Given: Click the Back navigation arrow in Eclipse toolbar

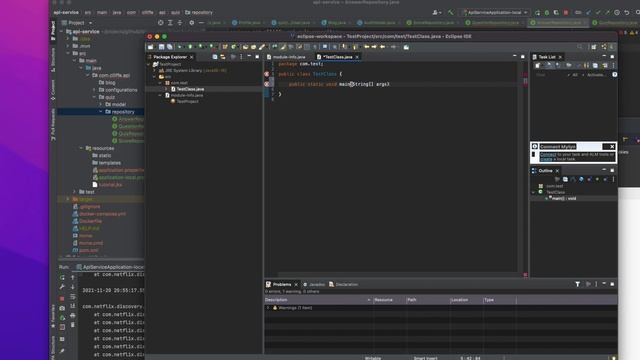Looking at the screenshot, I should coord(382,47).
